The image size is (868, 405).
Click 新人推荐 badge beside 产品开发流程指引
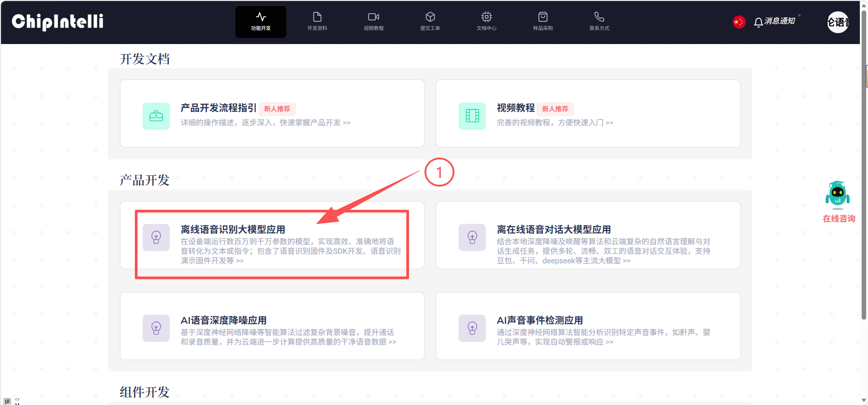point(277,109)
